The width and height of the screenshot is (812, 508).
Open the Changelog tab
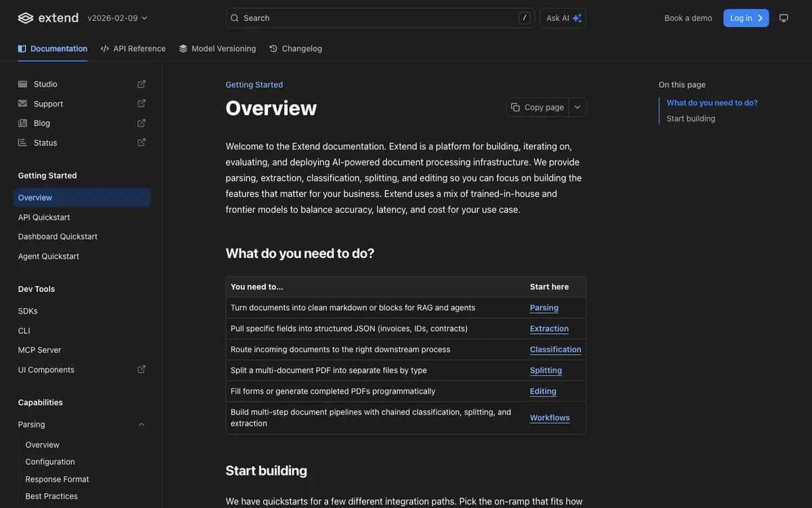(x=296, y=49)
